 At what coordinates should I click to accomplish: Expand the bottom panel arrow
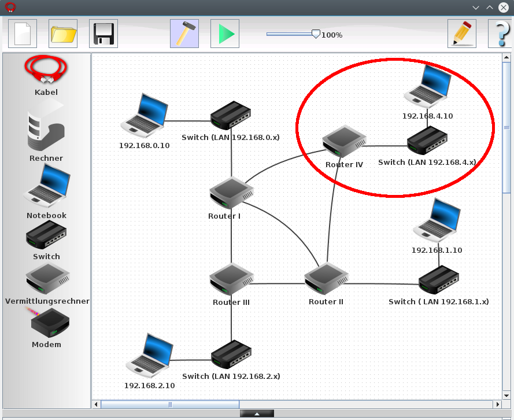tap(257, 413)
